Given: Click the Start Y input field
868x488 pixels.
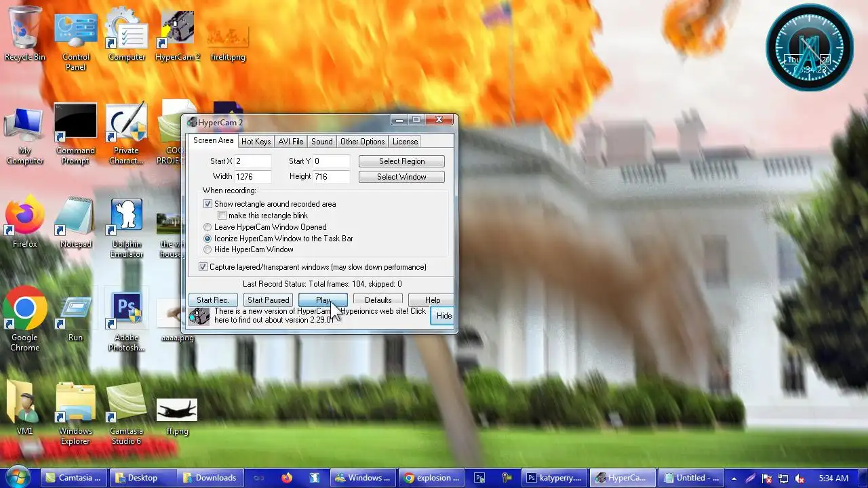Looking at the screenshot, I should (x=331, y=161).
